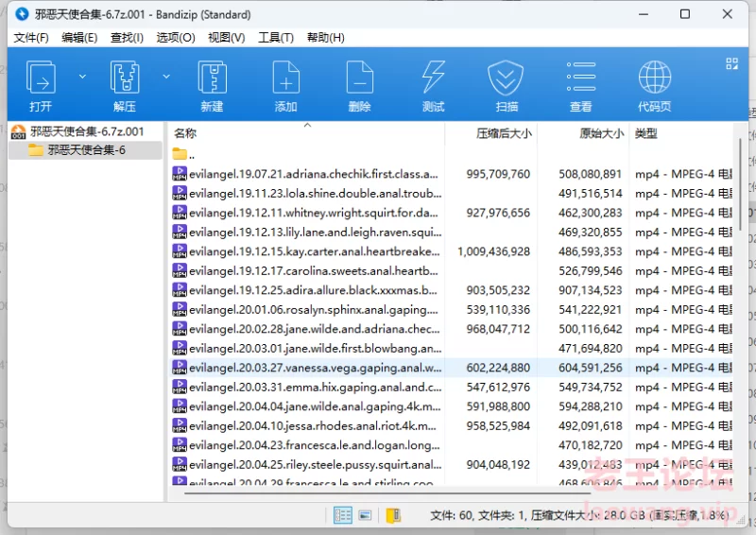Expand the dropdown arrow beside 解压
The width and height of the screenshot is (756, 535).
coord(166,77)
